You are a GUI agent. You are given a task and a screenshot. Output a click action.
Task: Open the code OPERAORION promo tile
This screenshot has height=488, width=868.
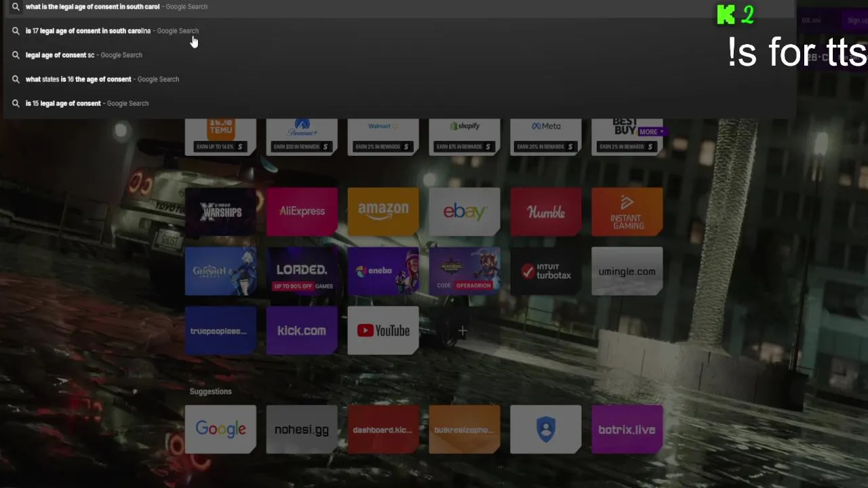(465, 271)
